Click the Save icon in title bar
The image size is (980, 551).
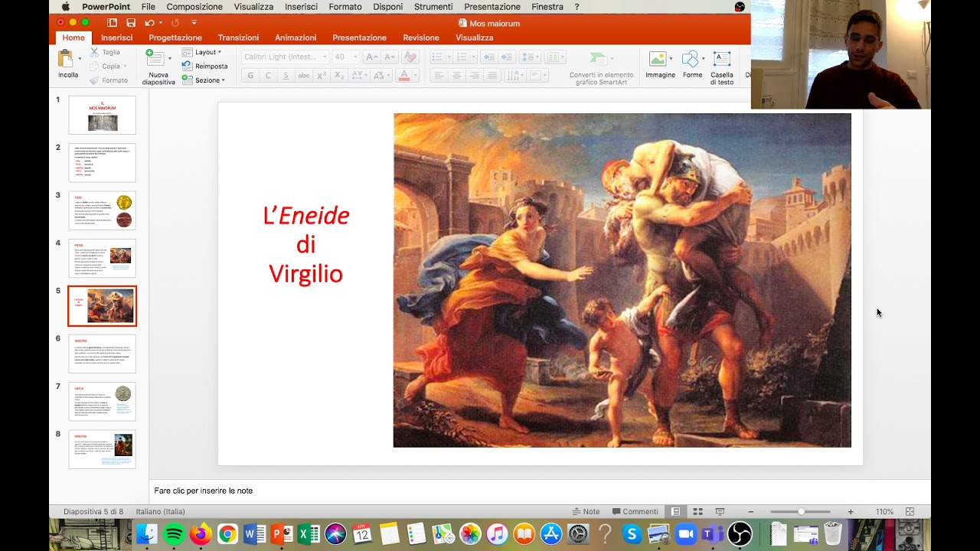pos(131,23)
